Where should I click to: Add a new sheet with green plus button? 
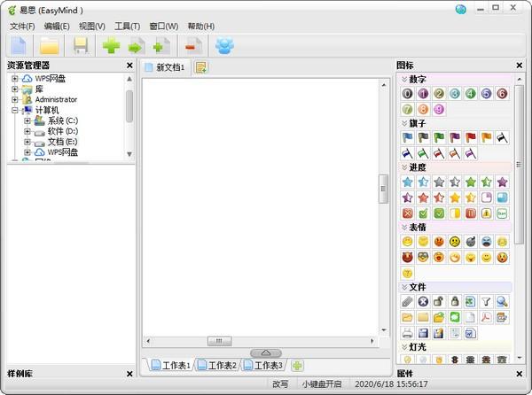click(x=297, y=365)
